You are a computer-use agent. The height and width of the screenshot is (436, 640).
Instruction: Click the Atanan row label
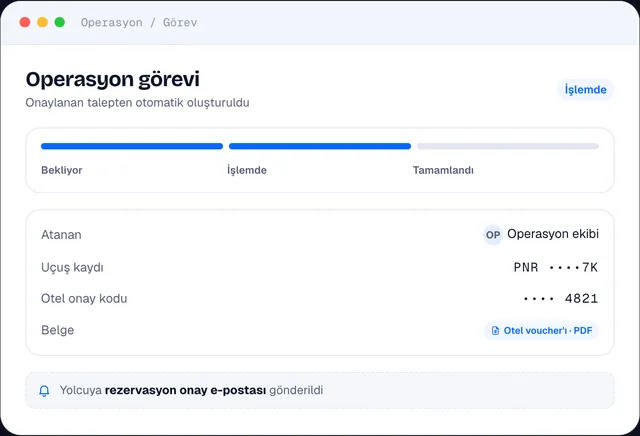[61, 235]
